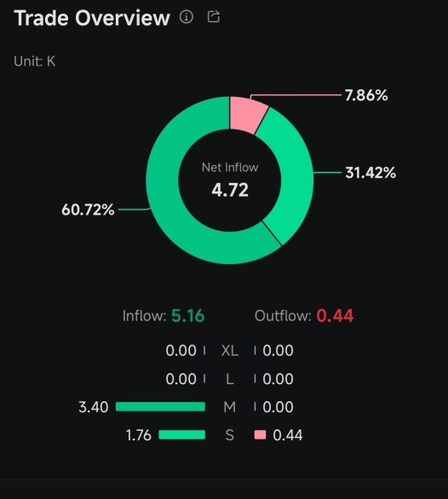Screen dimensions: 448x499
Task: Tap the Trade Overview heading
Action: [92, 18]
